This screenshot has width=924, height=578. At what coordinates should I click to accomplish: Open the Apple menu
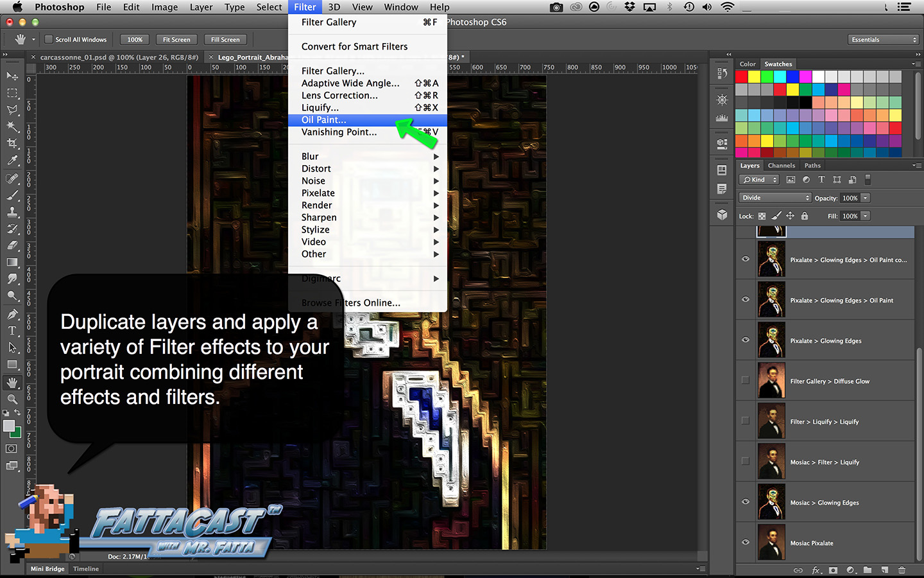17,7
